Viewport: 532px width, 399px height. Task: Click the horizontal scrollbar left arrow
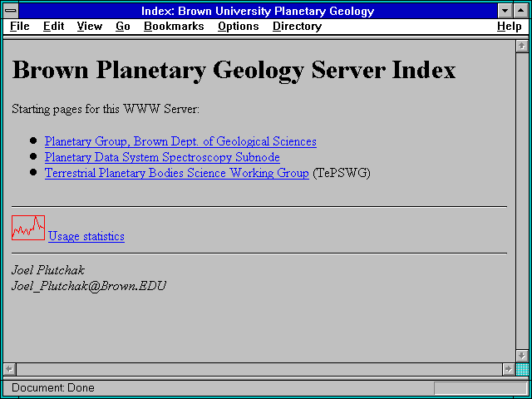10,369
